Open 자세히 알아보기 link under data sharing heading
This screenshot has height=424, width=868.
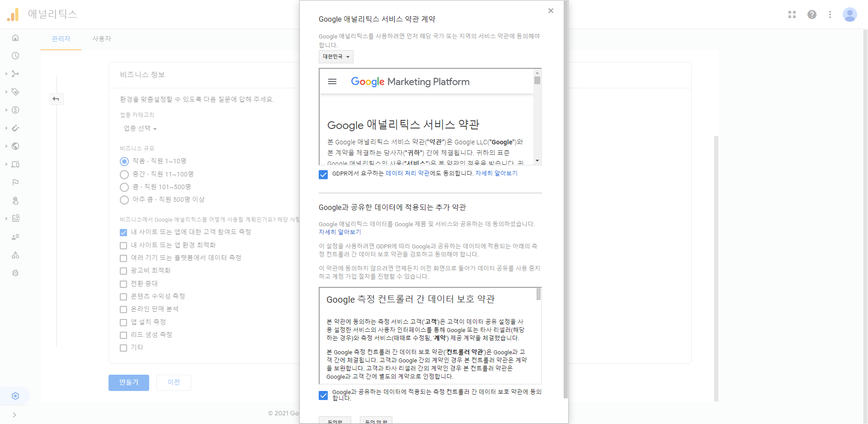(x=340, y=232)
